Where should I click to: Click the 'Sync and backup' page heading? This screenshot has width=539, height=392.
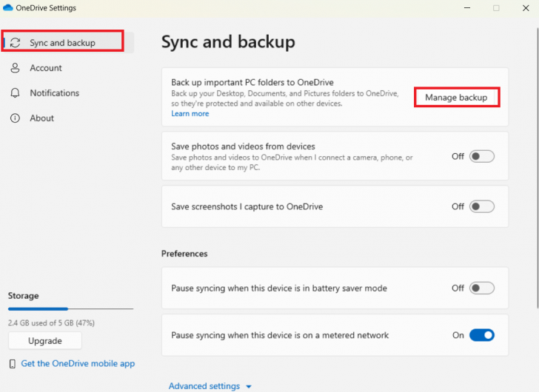coord(228,42)
